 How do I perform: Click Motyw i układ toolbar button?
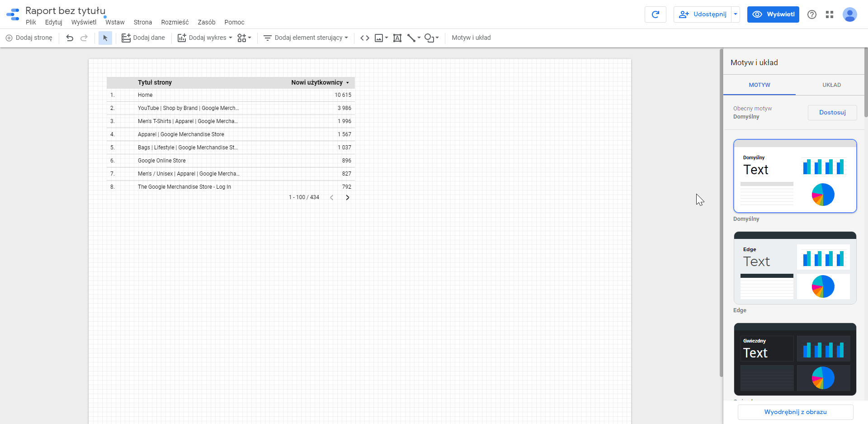pos(471,38)
